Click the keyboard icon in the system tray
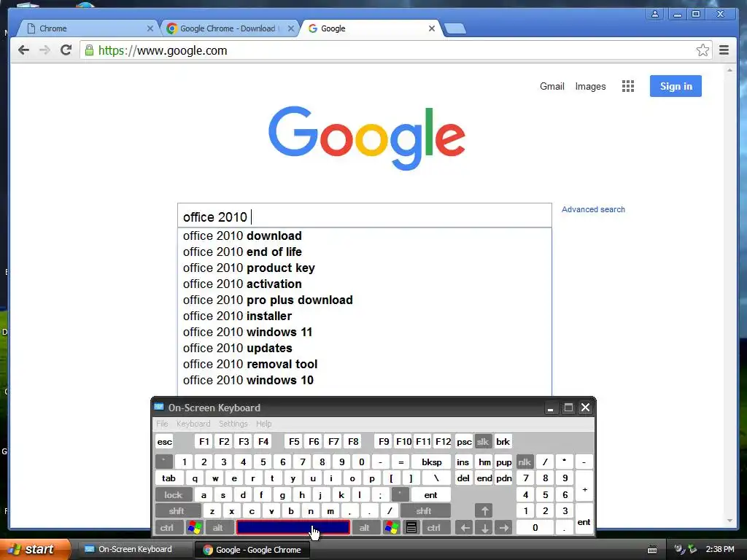Image resolution: width=747 pixels, height=560 pixels. pyautogui.click(x=652, y=550)
